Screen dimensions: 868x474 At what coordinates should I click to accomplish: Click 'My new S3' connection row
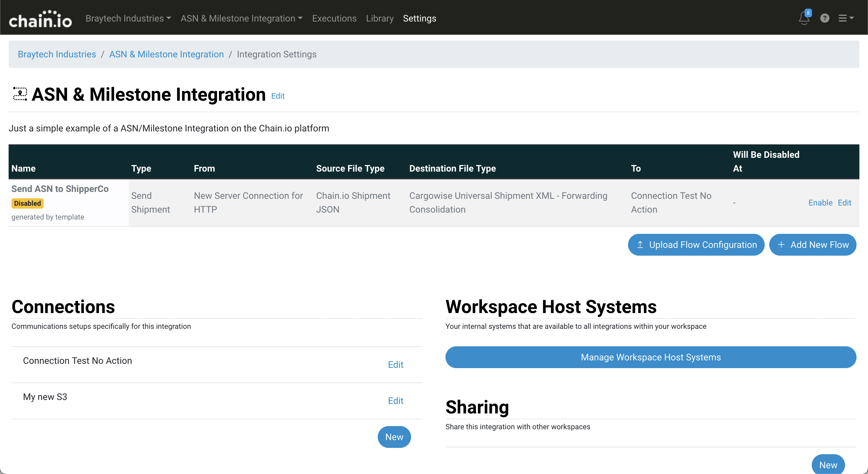[217, 401]
